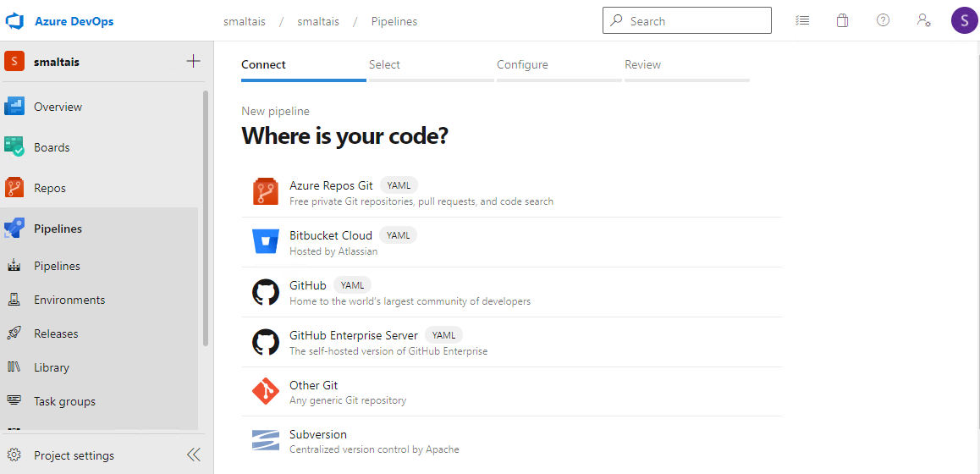Click the sidebar vertical scrollbar

206,218
